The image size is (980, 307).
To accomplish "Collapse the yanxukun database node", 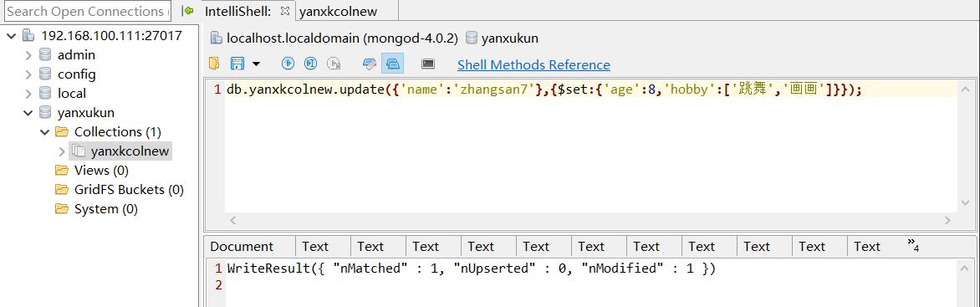I will click(28, 113).
